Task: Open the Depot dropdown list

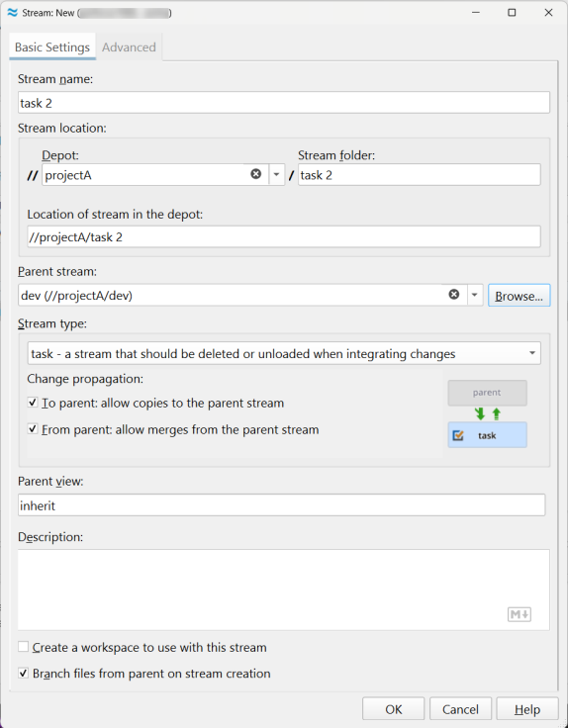Action: pyautogui.click(x=276, y=174)
